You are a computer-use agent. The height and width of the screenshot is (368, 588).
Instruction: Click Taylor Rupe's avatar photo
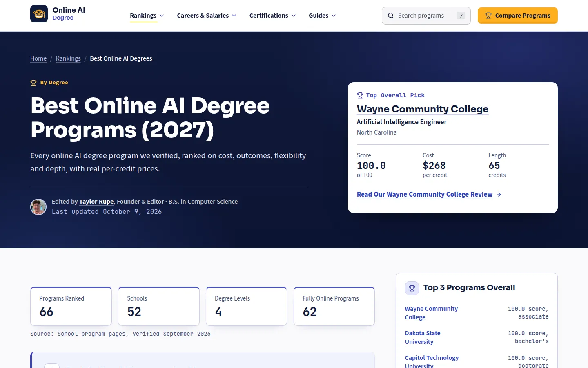[x=38, y=207]
